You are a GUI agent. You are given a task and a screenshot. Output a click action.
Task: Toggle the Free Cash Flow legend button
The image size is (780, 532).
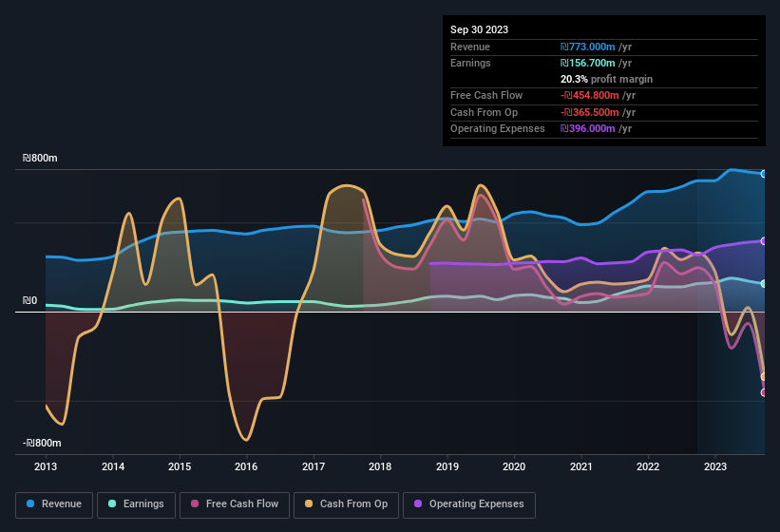[x=235, y=504]
